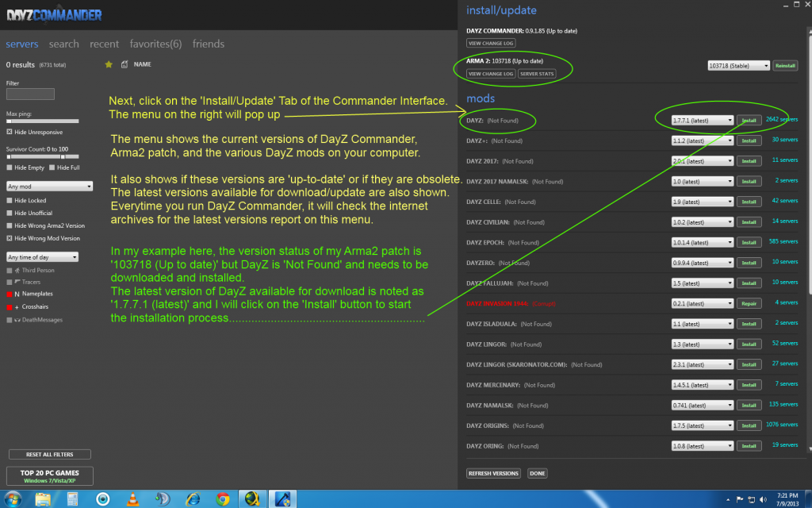Open the DAYZ ORIGINS version dropdown
The height and width of the screenshot is (508, 812).
click(703, 425)
